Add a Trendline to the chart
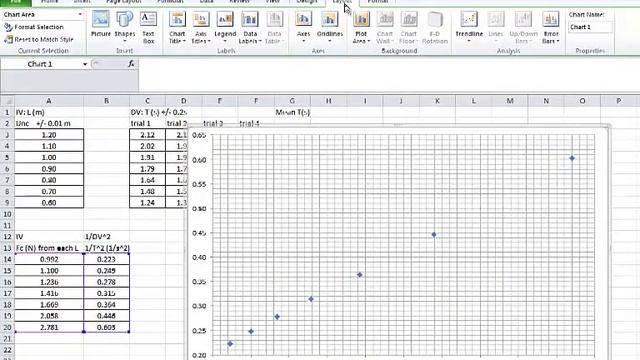 tap(469, 27)
